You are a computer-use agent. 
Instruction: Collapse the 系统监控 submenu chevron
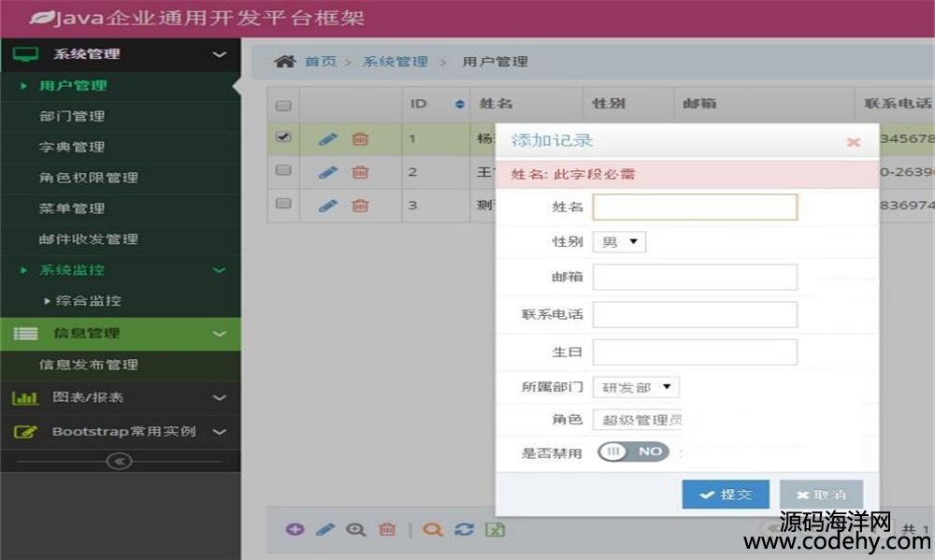220,270
